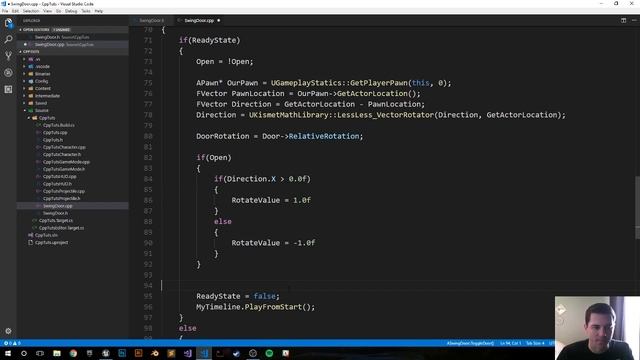Open the File menu
The width and height of the screenshot is (640, 360).
click(x=5, y=11)
